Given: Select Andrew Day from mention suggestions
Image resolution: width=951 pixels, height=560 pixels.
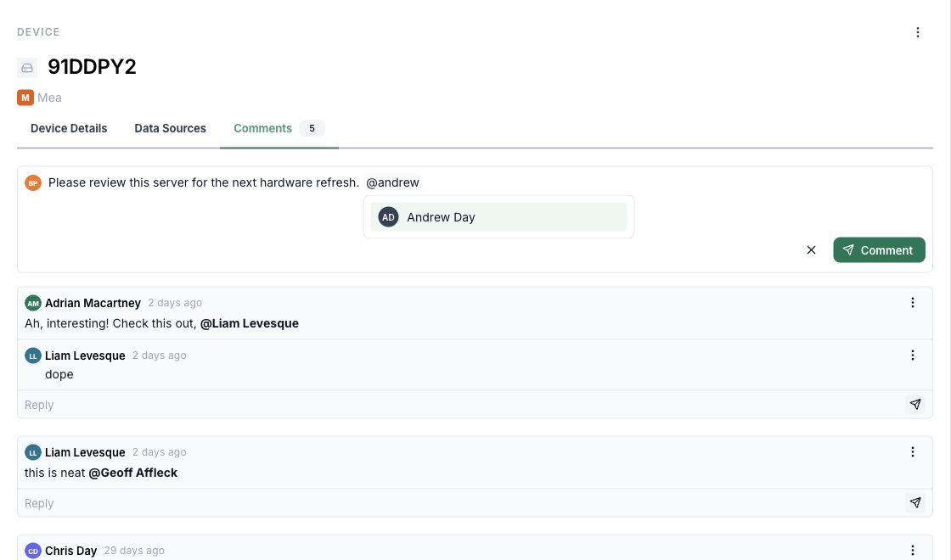Looking at the screenshot, I should coord(498,217).
